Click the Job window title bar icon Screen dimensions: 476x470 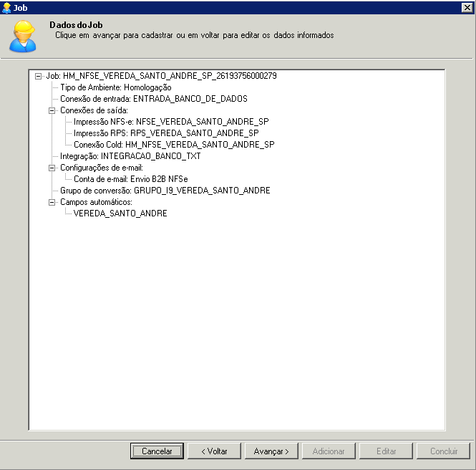point(6,8)
